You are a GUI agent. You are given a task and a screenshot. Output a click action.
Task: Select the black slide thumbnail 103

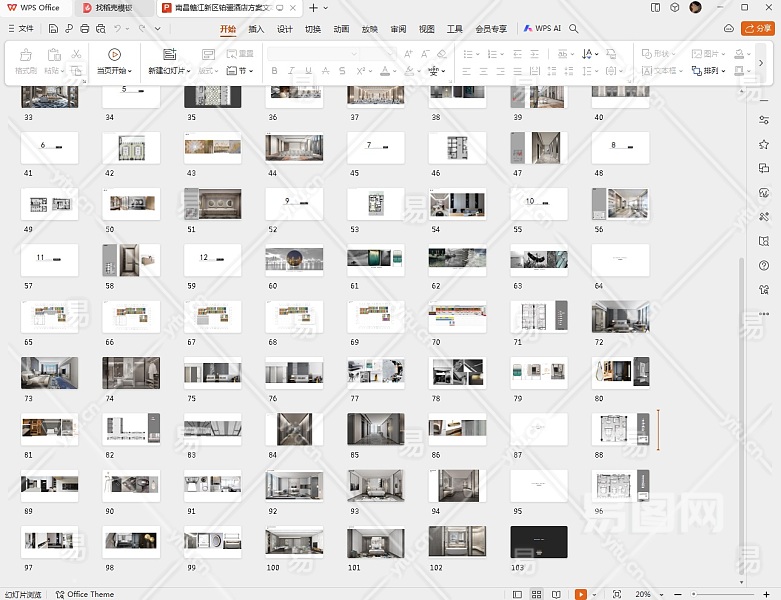pos(538,542)
